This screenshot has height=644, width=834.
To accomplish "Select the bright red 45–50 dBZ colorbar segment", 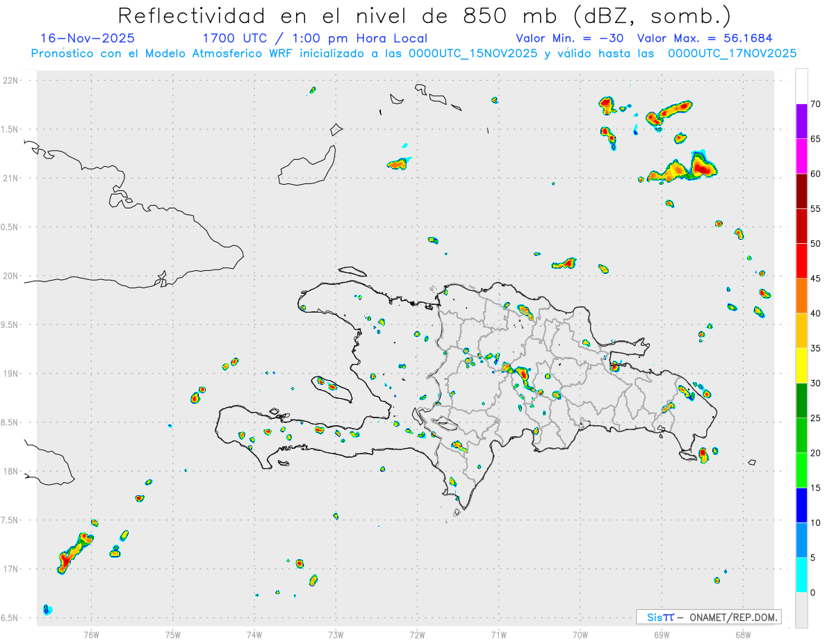I will pyautogui.click(x=801, y=261).
